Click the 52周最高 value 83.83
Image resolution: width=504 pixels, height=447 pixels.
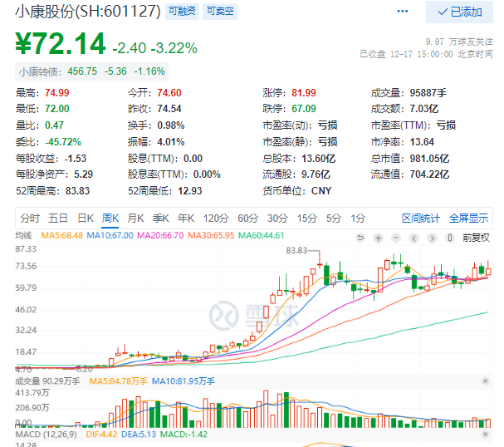coord(77,191)
